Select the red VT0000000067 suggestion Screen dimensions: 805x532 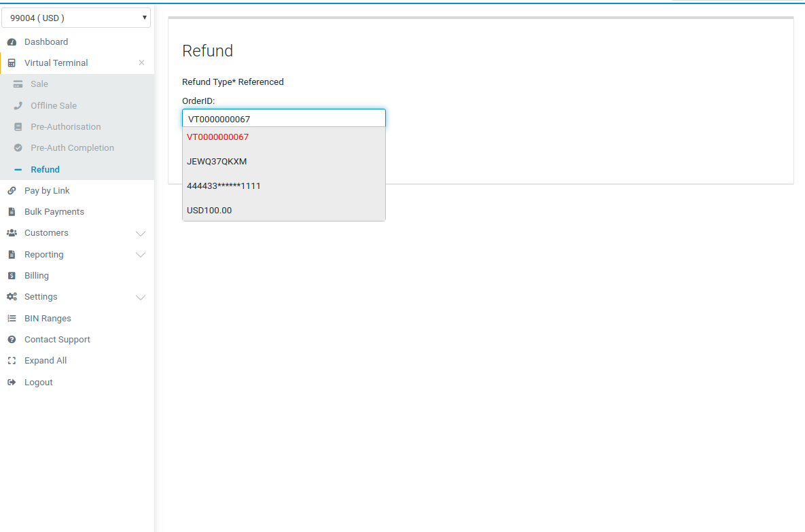tap(218, 137)
